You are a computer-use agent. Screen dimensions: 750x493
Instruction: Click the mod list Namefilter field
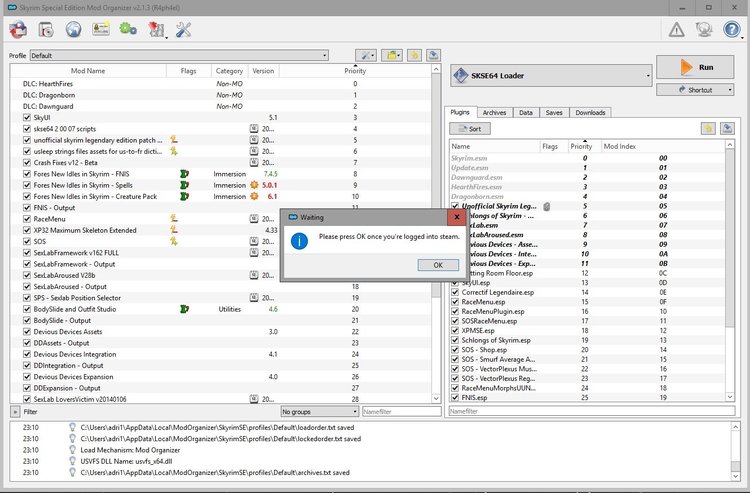coord(401,411)
